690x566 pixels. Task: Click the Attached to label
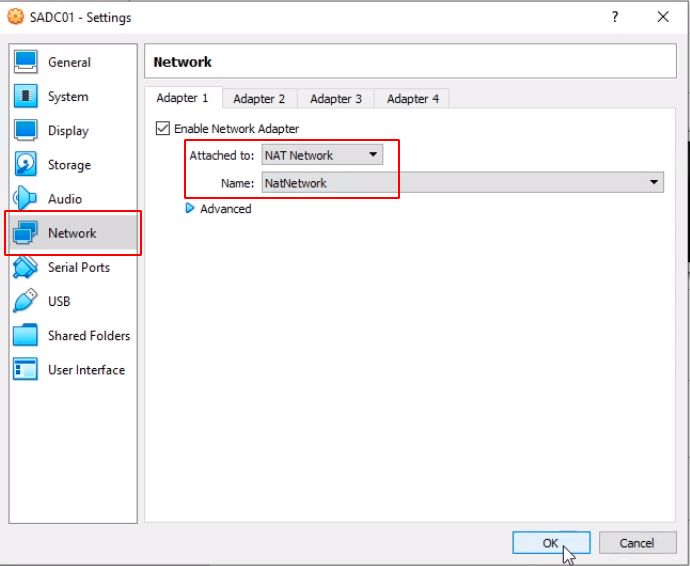[222, 155]
